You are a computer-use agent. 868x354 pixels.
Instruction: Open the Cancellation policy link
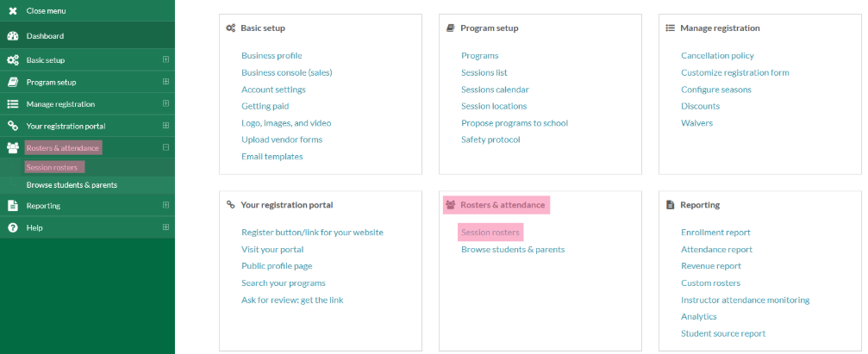pos(717,56)
